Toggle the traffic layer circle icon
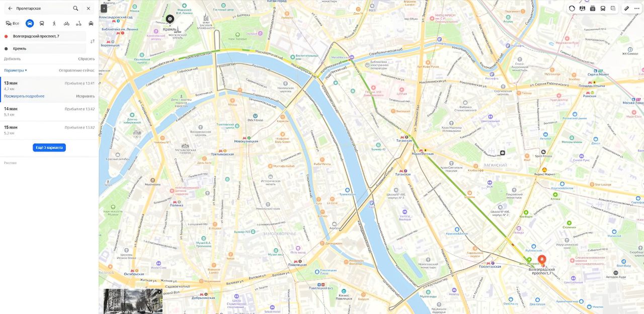This screenshot has width=644, height=314. tap(572, 8)
